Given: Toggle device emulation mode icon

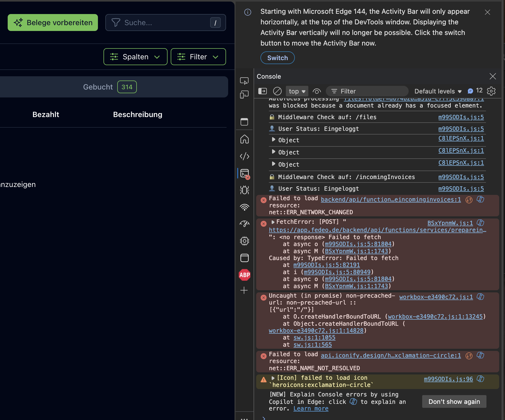Looking at the screenshot, I should (244, 95).
